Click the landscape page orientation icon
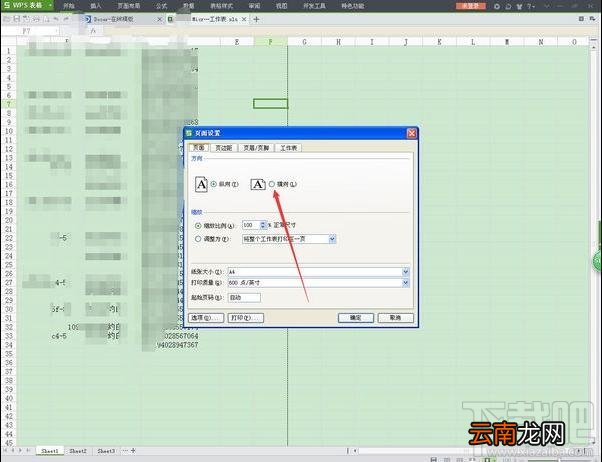Screen dimensions: 602x462 click(x=258, y=185)
